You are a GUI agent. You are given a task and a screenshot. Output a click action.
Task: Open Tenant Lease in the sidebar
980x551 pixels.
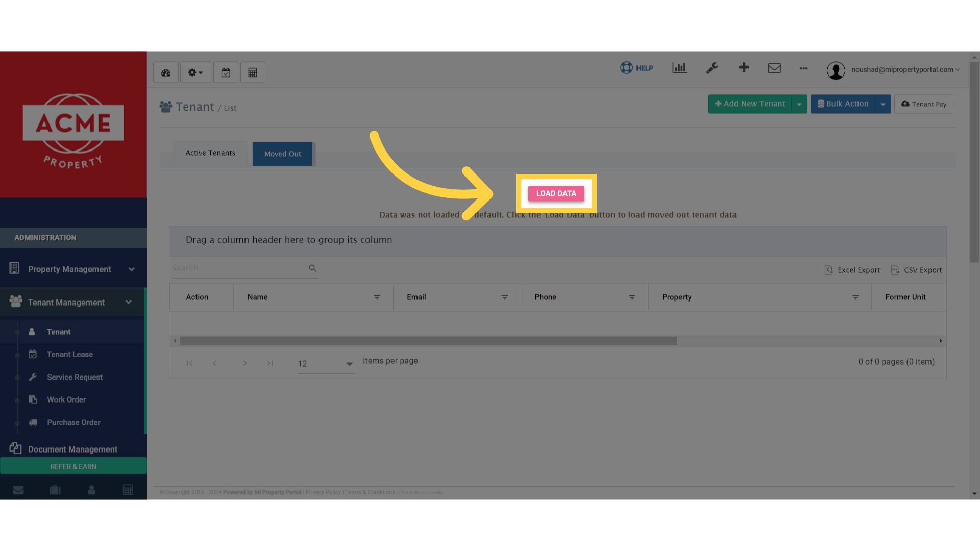[70, 354]
